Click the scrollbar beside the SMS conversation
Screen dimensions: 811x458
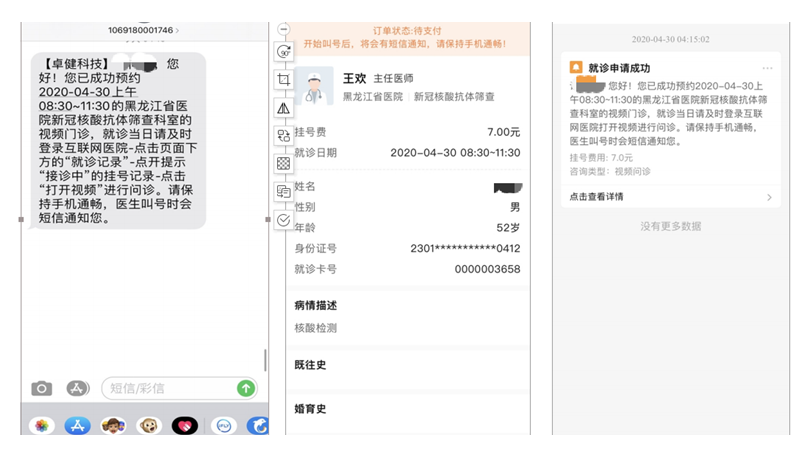pos(265,360)
